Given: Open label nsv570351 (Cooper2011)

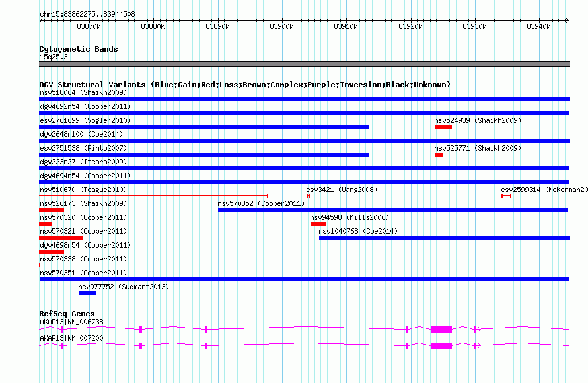Looking at the screenshot, I should coord(83,273).
